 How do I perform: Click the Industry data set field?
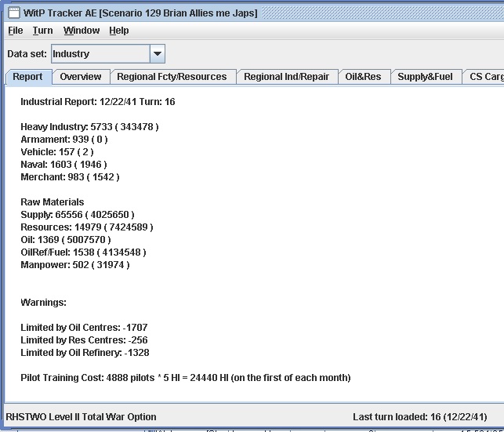point(100,53)
